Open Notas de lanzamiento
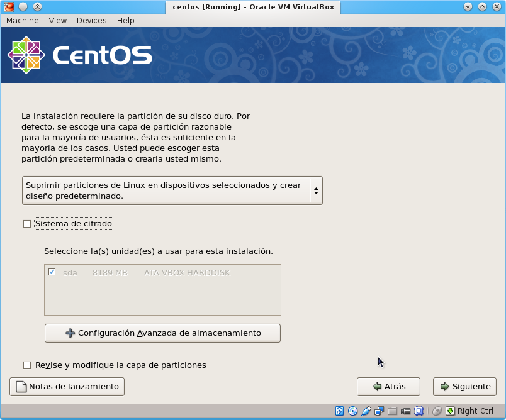Viewport: 506px width, 420px height. click(67, 387)
